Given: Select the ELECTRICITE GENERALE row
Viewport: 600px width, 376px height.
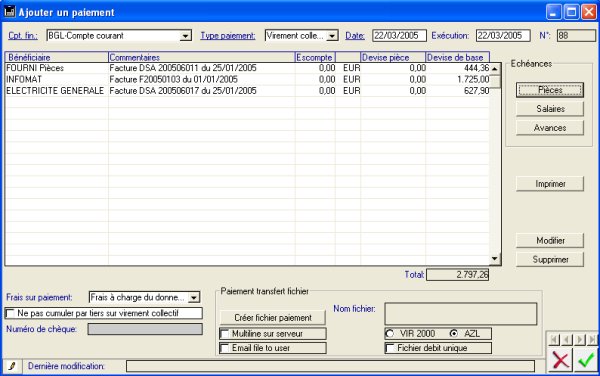Looking at the screenshot, I should point(247,91).
